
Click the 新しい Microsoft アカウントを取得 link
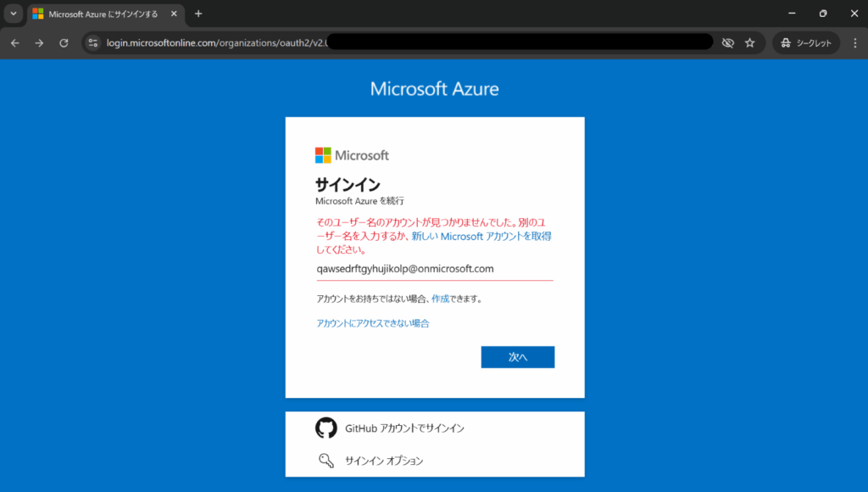click(481, 237)
